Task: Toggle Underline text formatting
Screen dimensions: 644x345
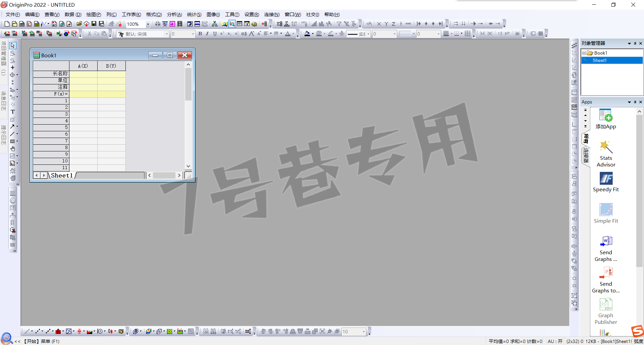Action: (x=215, y=33)
